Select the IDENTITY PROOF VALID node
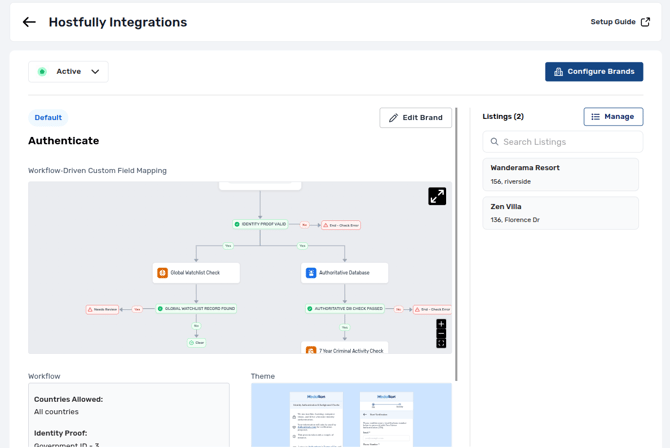This screenshot has height=448, width=670. point(260,224)
